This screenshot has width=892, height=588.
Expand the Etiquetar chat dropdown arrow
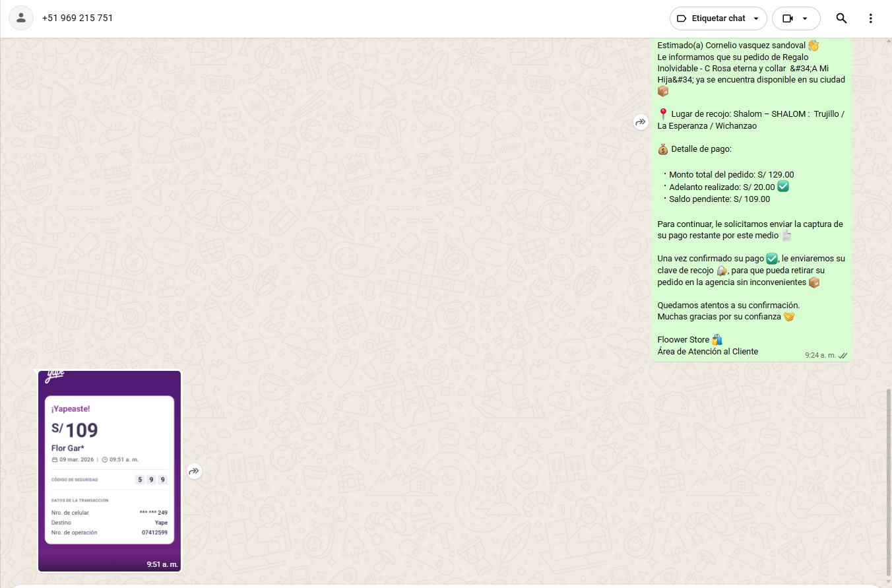coord(756,18)
